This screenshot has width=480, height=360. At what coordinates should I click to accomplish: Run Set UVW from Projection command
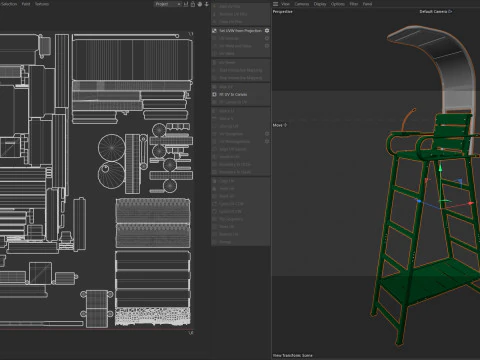(240, 31)
